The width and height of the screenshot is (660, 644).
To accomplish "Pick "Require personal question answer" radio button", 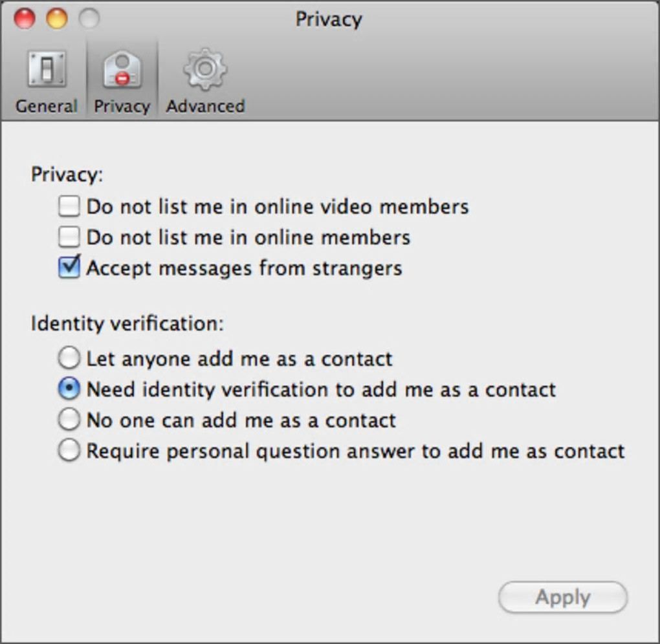I will pos(69,451).
